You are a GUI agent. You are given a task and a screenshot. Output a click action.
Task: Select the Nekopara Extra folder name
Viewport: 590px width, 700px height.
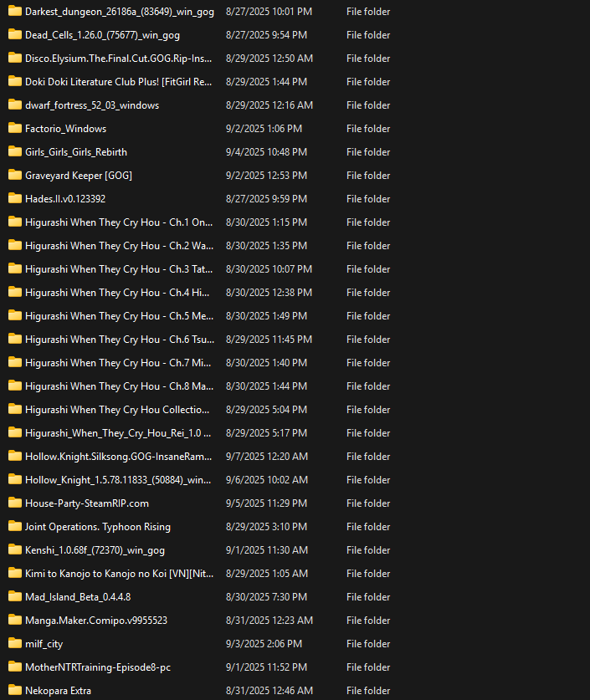pos(58,691)
